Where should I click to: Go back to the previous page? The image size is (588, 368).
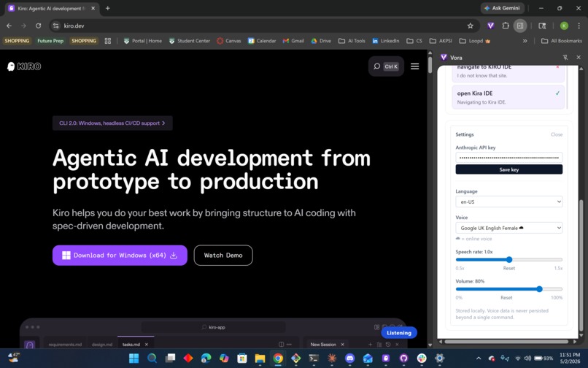[9, 26]
